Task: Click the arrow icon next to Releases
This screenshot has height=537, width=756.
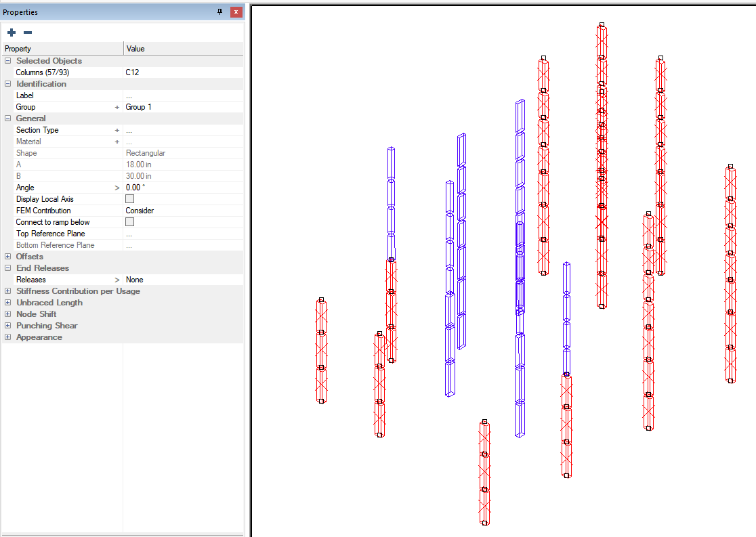Action: 117,280
